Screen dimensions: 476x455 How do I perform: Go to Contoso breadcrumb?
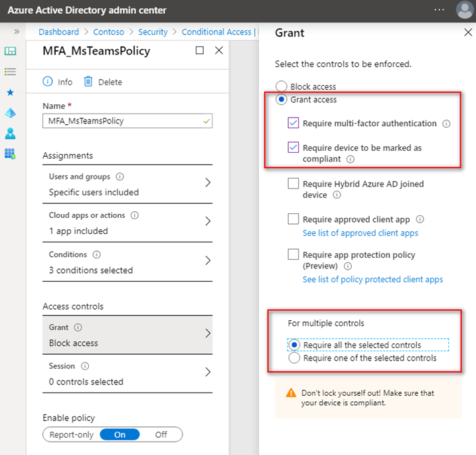coord(108,32)
